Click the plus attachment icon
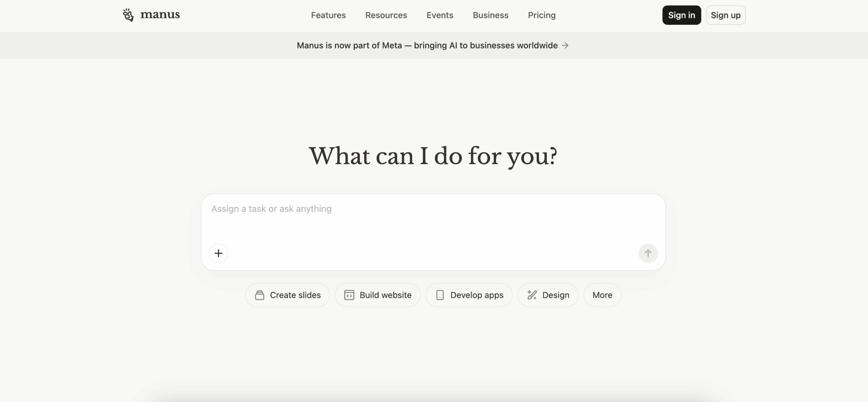 (x=218, y=253)
